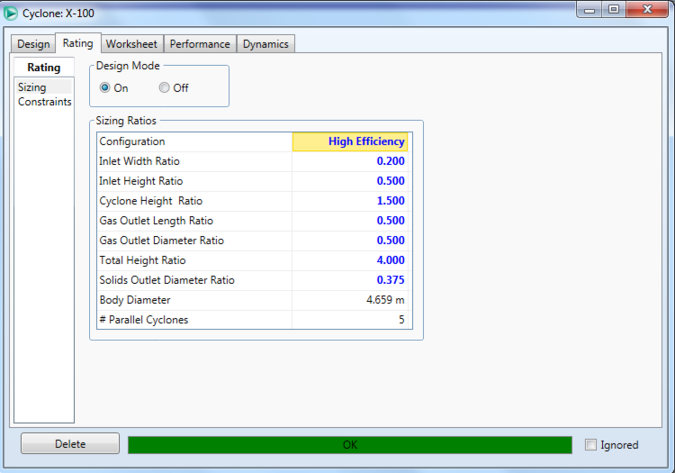
Task: Click the Solids Outlet Diameter Ratio value
Action: coord(350,280)
